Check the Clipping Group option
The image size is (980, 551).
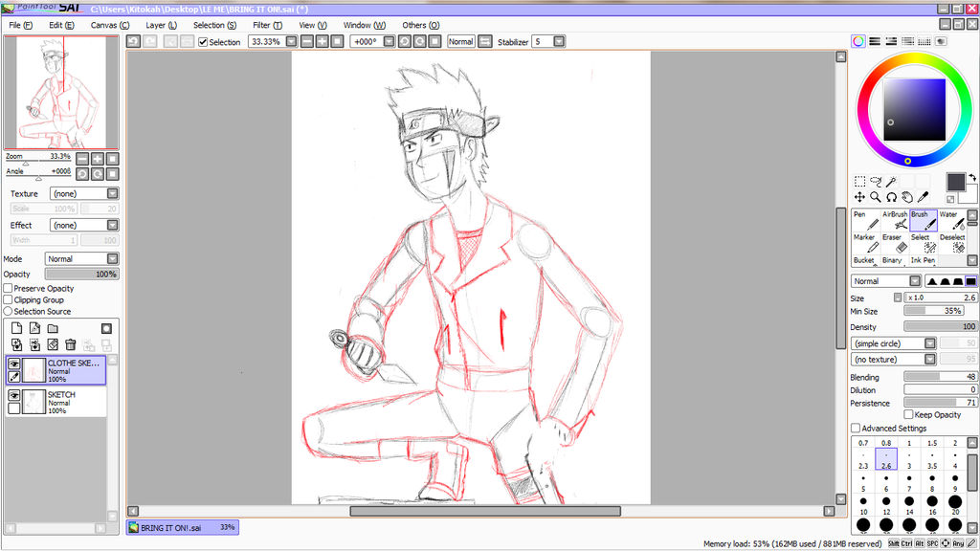(7, 299)
